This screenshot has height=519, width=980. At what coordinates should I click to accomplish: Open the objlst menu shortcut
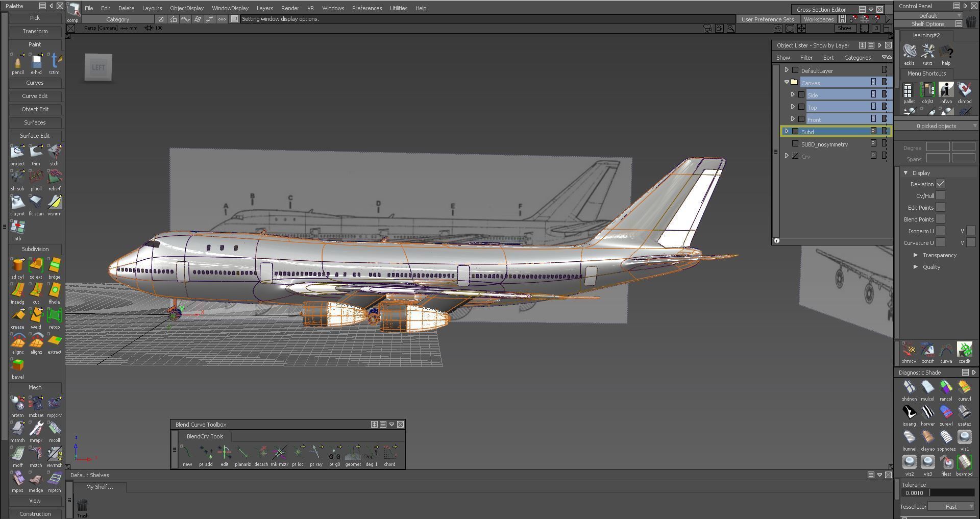pyautogui.click(x=927, y=90)
